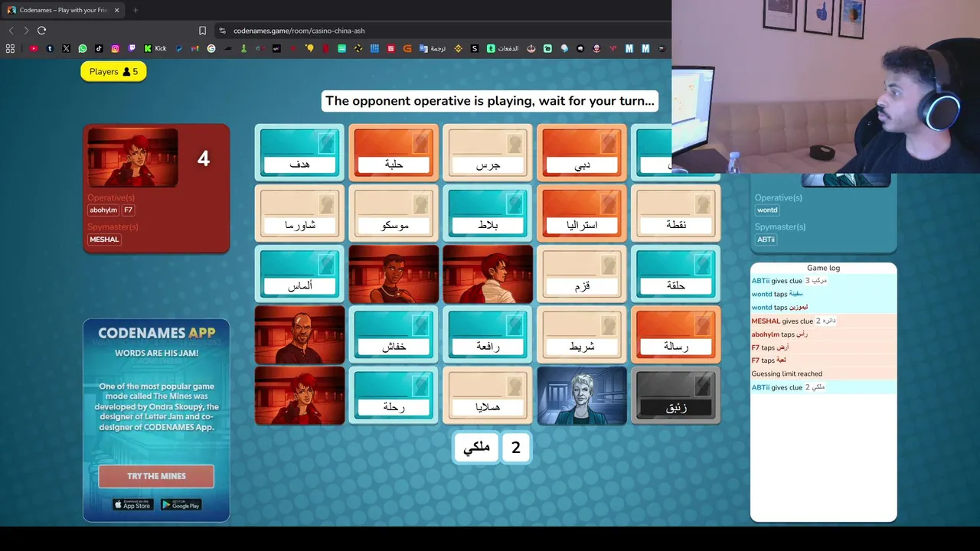Select the Codenames browser tab
The height and width of the screenshot is (551, 980).
64,10
